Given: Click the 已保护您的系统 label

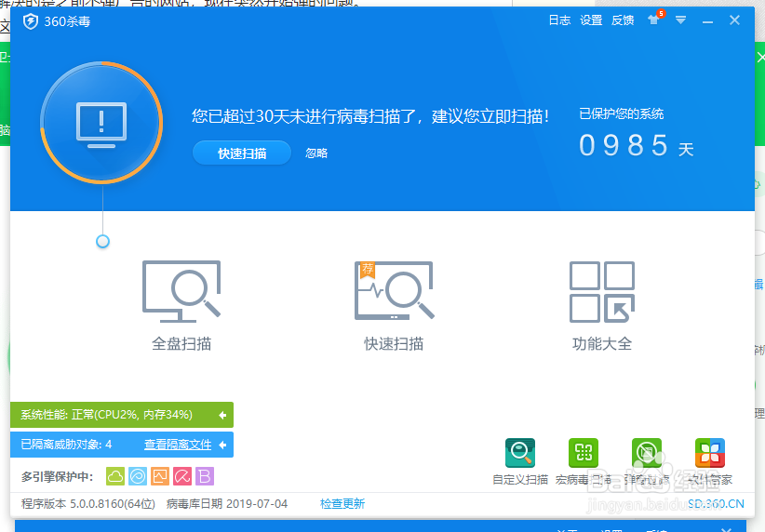Looking at the screenshot, I should tap(621, 114).
